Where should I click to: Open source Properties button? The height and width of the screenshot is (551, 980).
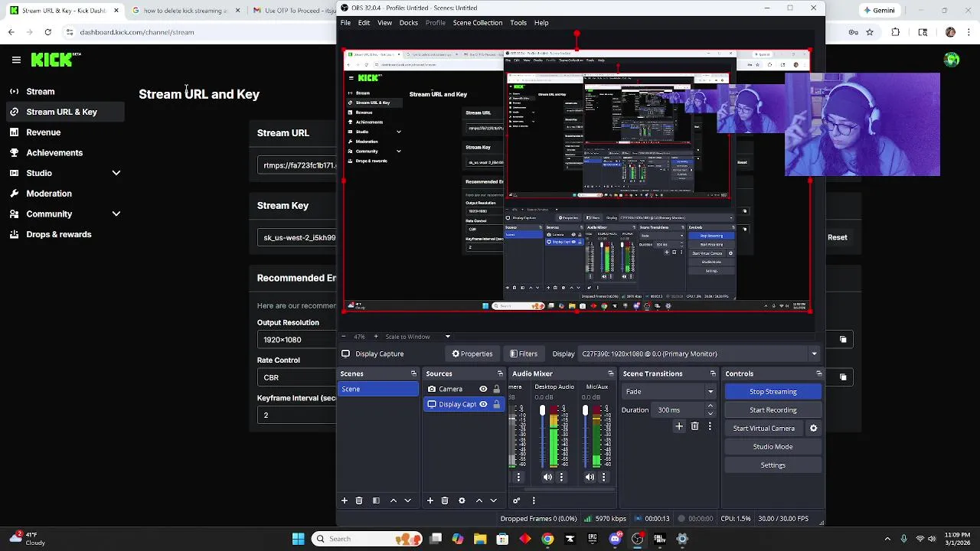[x=472, y=354]
